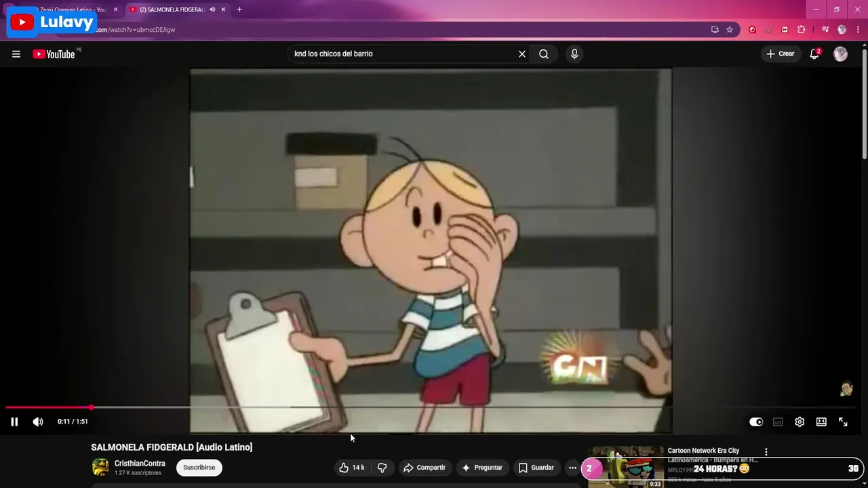Screen dimensions: 868x488
Task: Start voice search with microphone
Action: point(574,54)
